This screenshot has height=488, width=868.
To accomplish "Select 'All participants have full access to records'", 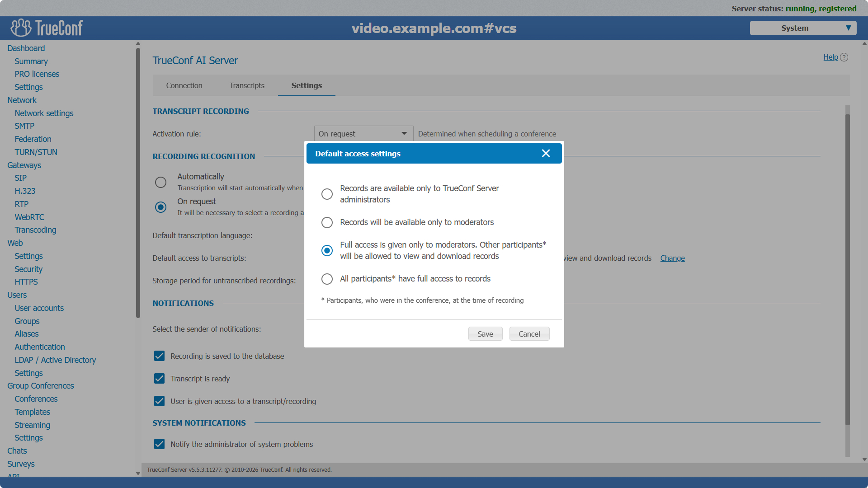I will 327,279.
